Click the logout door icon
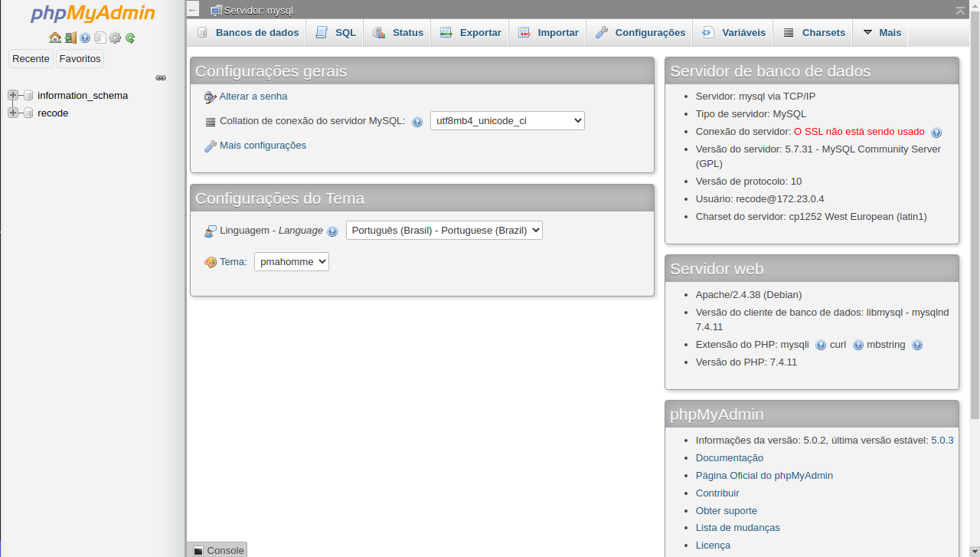This screenshot has height=557, width=980. (x=70, y=38)
